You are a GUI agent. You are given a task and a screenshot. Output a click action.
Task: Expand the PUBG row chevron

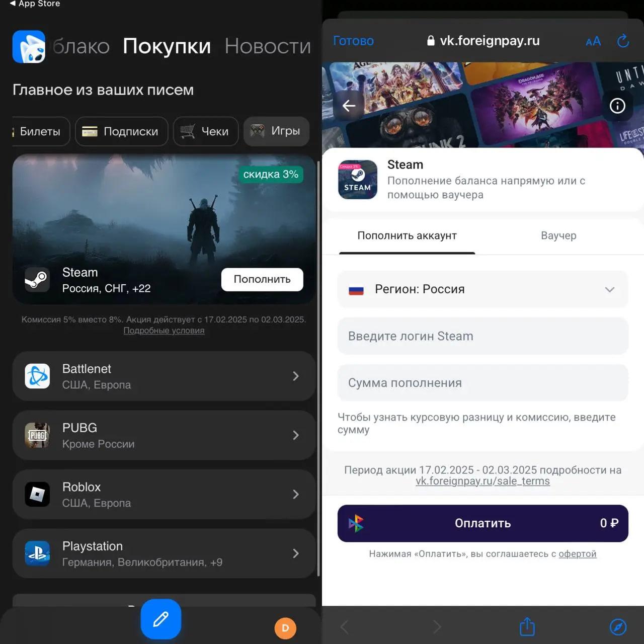[296, 435]
